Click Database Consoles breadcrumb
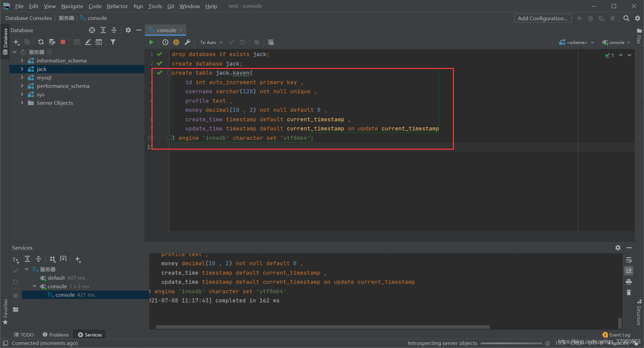 click(x=28, y=18)
